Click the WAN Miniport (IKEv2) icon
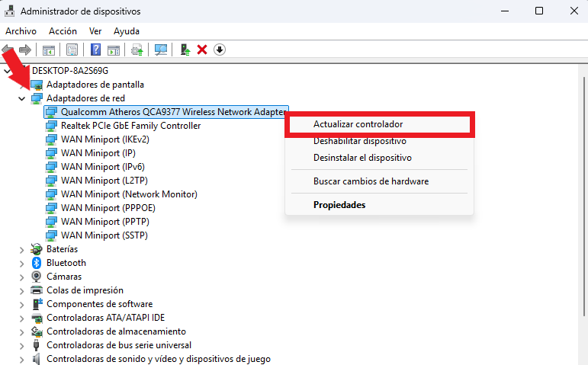The width and height of the screenshot is (588, 365). 51,139
